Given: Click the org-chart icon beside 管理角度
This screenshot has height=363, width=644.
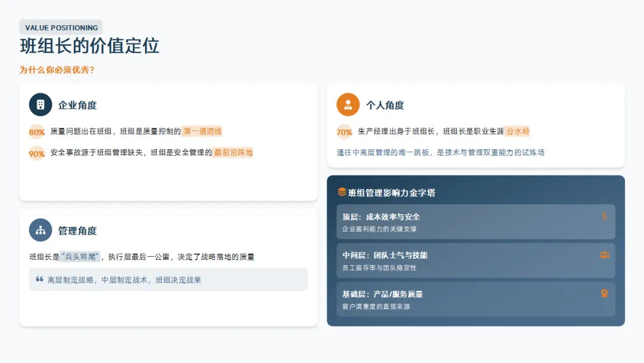Looking at the screenshot, I should coord(41,230).
